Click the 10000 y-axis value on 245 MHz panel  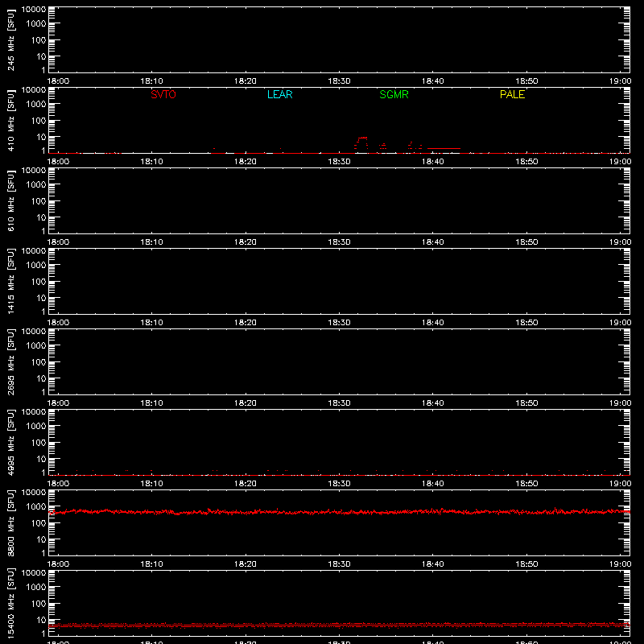(x=34, y=10)
